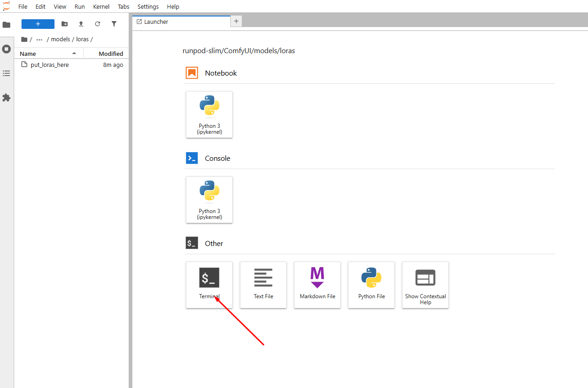Sort files by Modified column header
Viewport: 588px width, 388px height.
click(111, 54)
